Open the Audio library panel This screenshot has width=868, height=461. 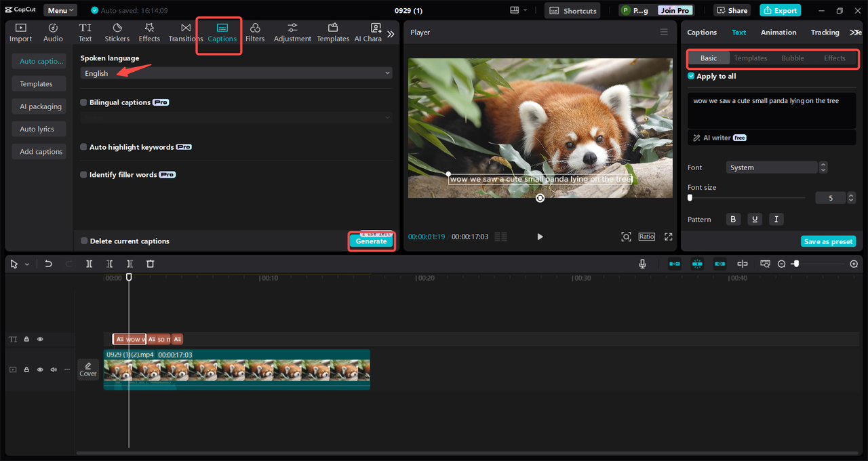pyautogui.click(x=53, y=33)
